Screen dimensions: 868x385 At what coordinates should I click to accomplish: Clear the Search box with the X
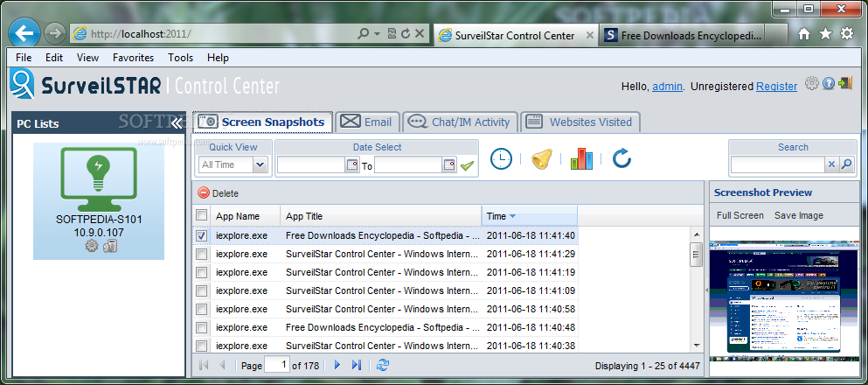831,164
